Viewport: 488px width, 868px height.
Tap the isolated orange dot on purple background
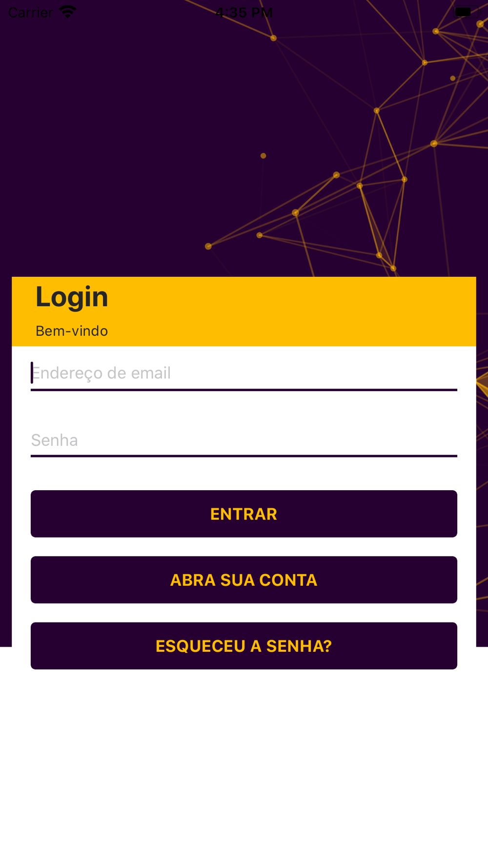click(264, 156)
